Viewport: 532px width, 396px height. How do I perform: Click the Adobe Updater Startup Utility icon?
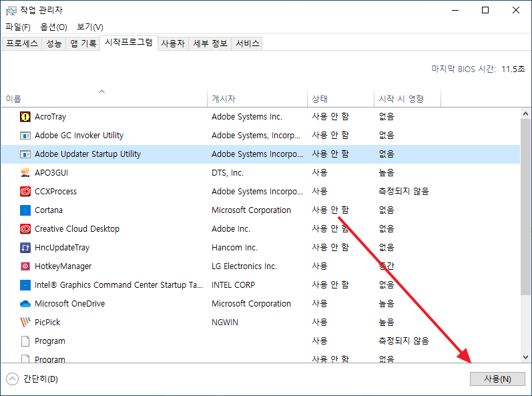tap(25, 154)
